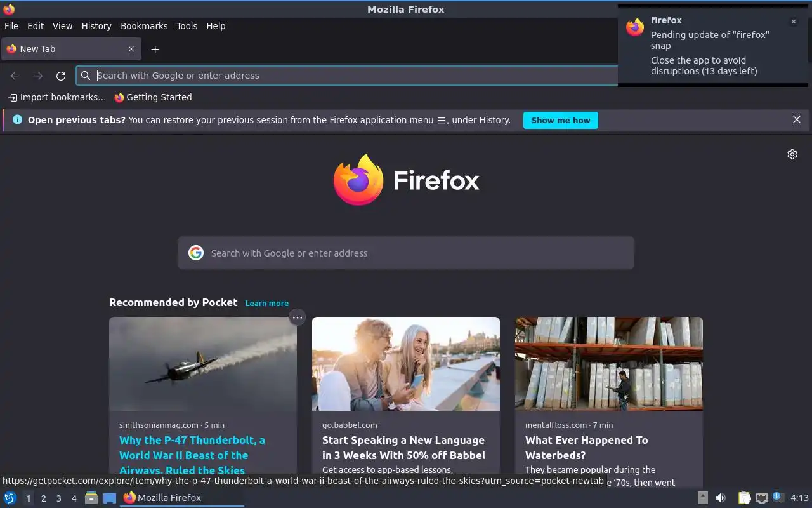The height and width of the screenshot is (508, 812).
Task: Open the P-47 airplane article thumbnail
Action: coord(203,364)
